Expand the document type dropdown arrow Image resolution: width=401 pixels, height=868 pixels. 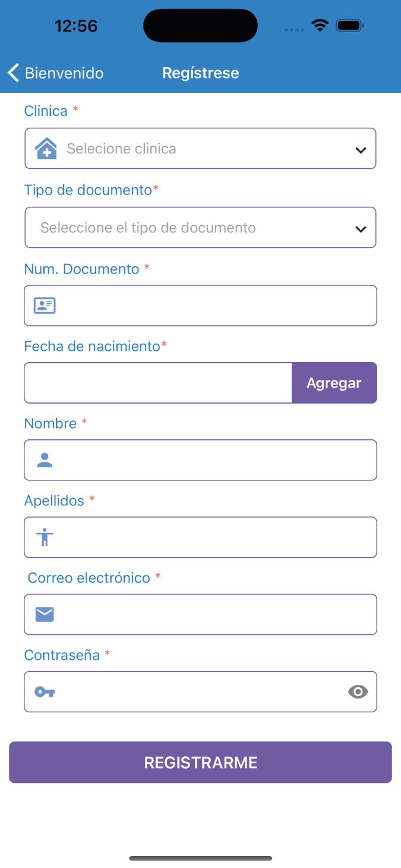(x=361, y=229)
